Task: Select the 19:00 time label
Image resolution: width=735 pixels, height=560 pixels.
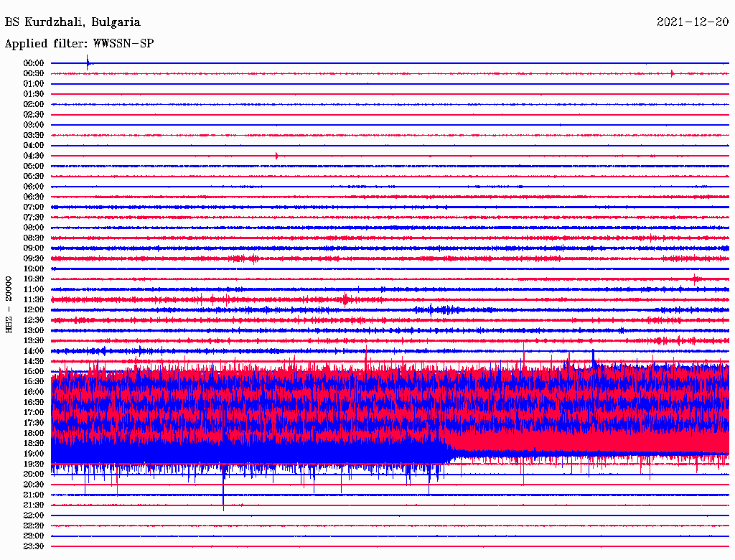Action: coord(34,454)
